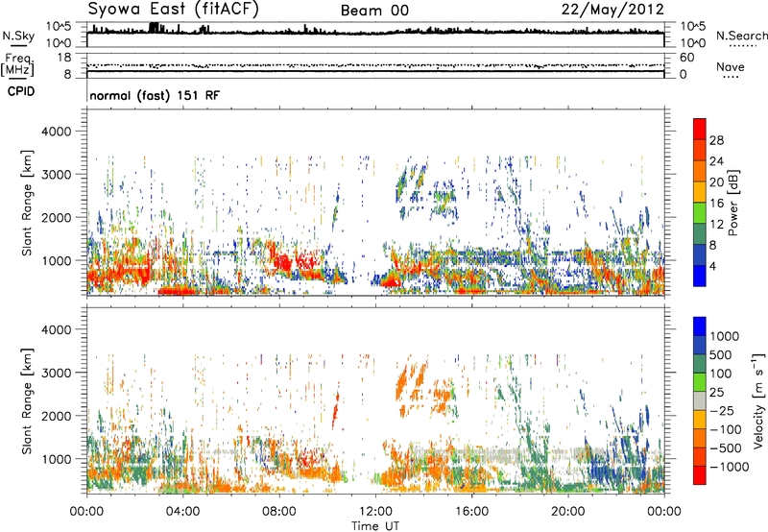Viewport: 768px width, 532px height.
Task: Click the "08:00" time tick label
Action: click(x=279, y=512)
